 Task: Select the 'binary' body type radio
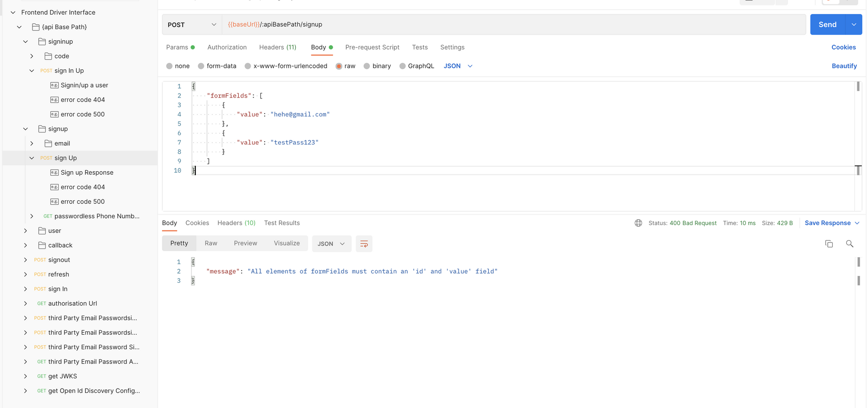click(367, 66)
